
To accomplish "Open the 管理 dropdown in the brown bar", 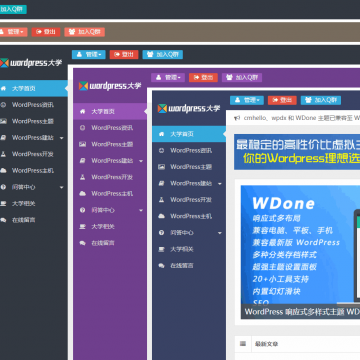I will click(x=13, y=32).
